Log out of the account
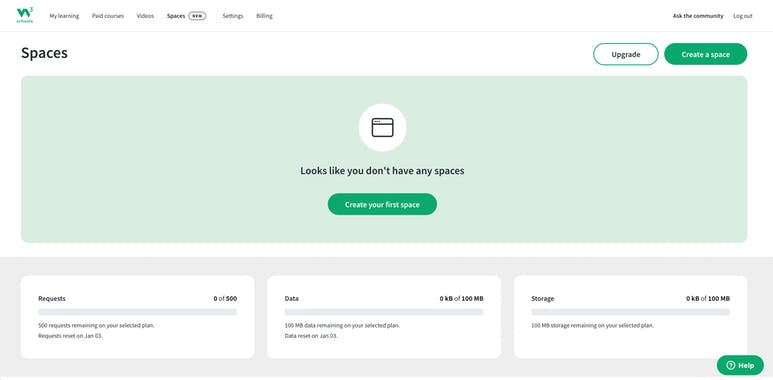Image resolution: width=773 pixels, height=380 pixels. coord(743,16)
